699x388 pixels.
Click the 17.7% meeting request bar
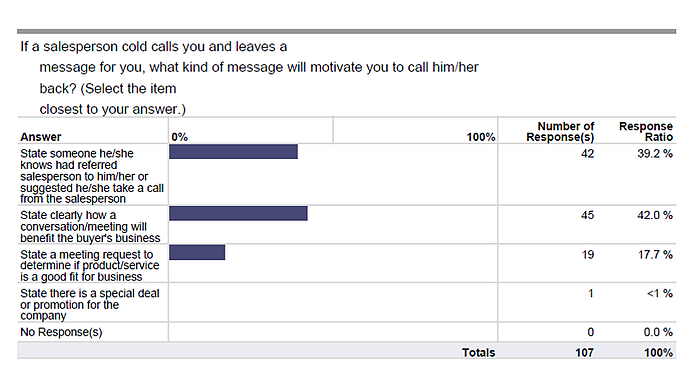(197, 252)
